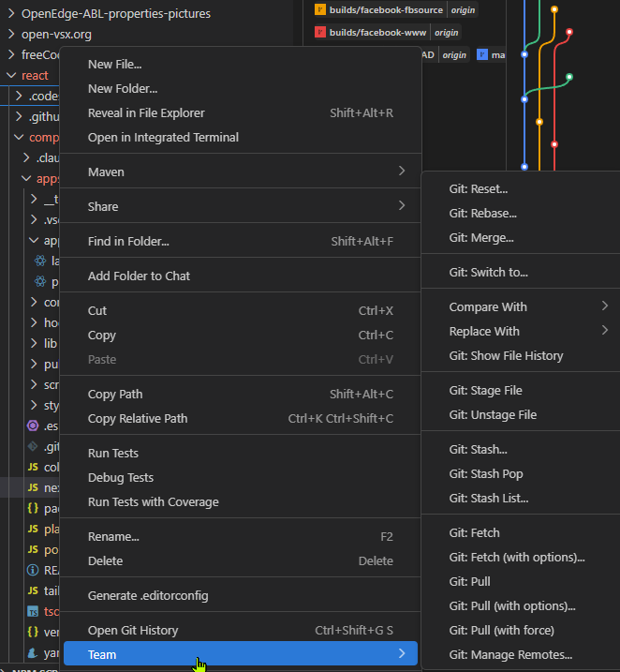Select Copy from context menu

240,336
